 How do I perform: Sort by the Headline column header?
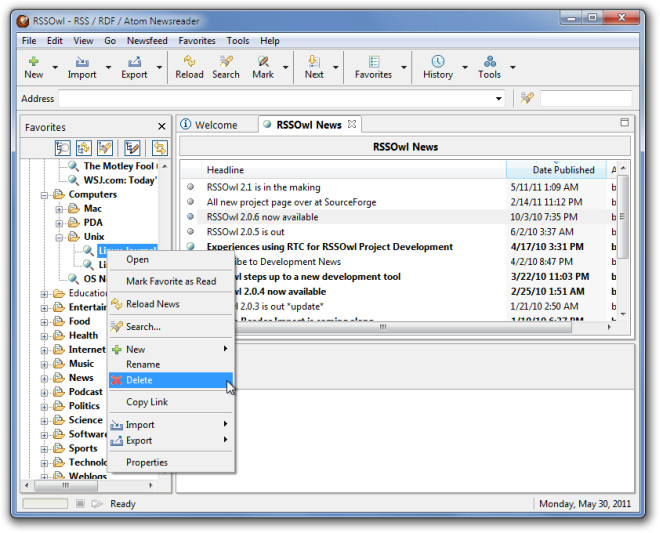354,170
